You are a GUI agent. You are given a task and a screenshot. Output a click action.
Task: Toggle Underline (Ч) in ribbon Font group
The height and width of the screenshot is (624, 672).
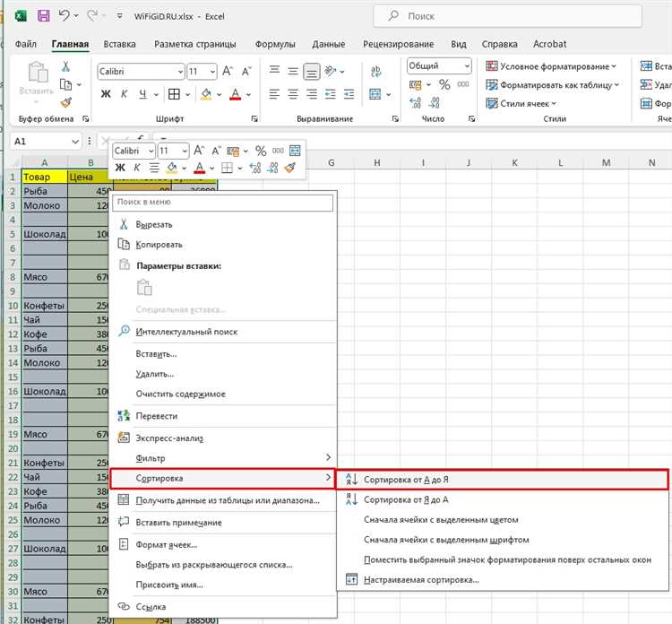pos(142,94)
